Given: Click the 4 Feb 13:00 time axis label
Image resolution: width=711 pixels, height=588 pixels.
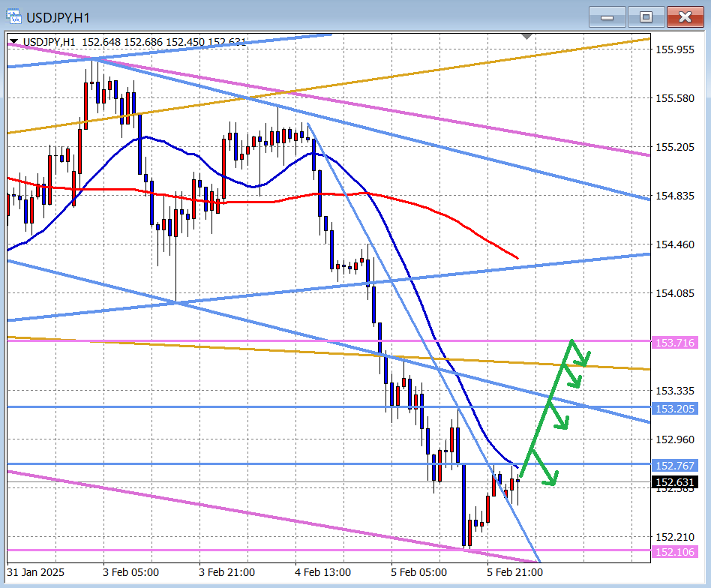Looking at the screenshot, I should click(x=322, y=572).
